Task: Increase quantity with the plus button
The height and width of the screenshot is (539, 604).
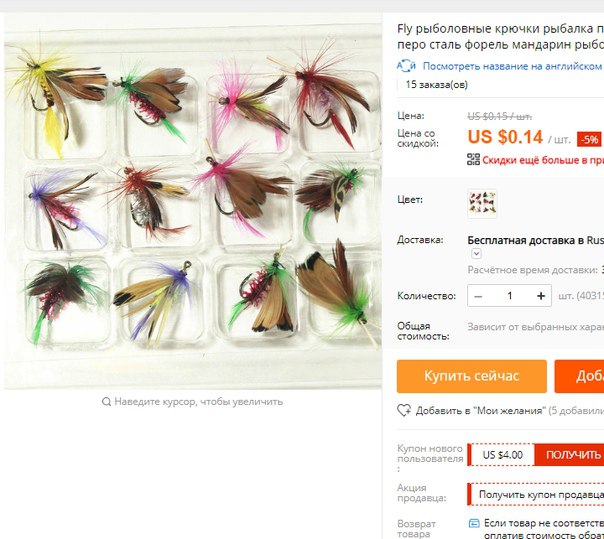Action: tap(541, 296)
